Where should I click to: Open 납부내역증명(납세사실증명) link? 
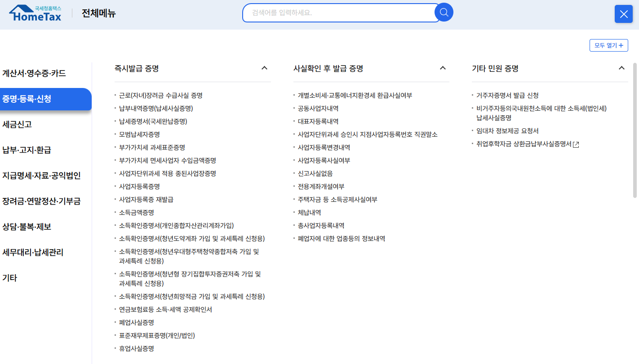coord(156,109)
